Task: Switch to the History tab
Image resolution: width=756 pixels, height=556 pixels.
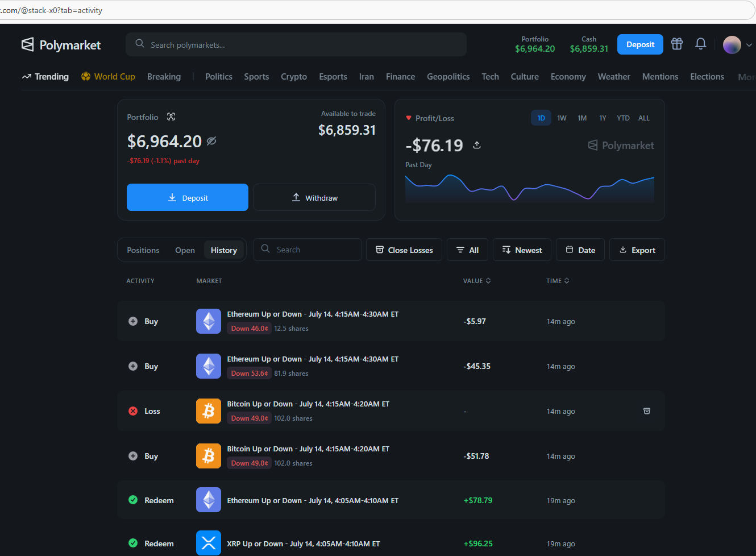Action: tap(224, 250)
